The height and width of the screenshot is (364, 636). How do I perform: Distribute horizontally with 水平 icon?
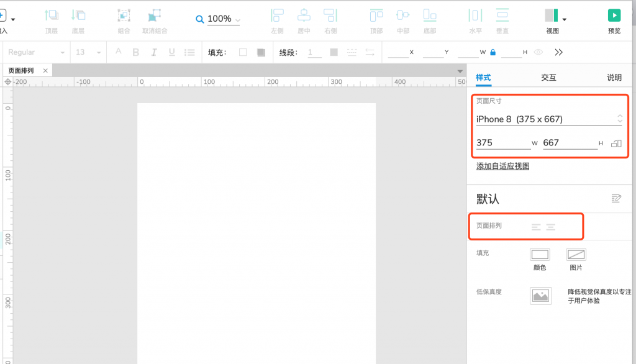pyautogui.click(x=475, y=16)
